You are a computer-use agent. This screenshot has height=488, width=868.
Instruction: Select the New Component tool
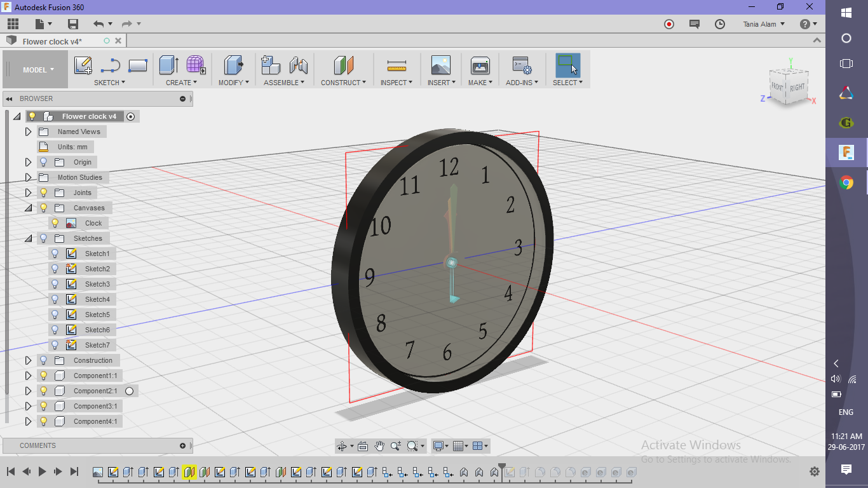[271, 65]
